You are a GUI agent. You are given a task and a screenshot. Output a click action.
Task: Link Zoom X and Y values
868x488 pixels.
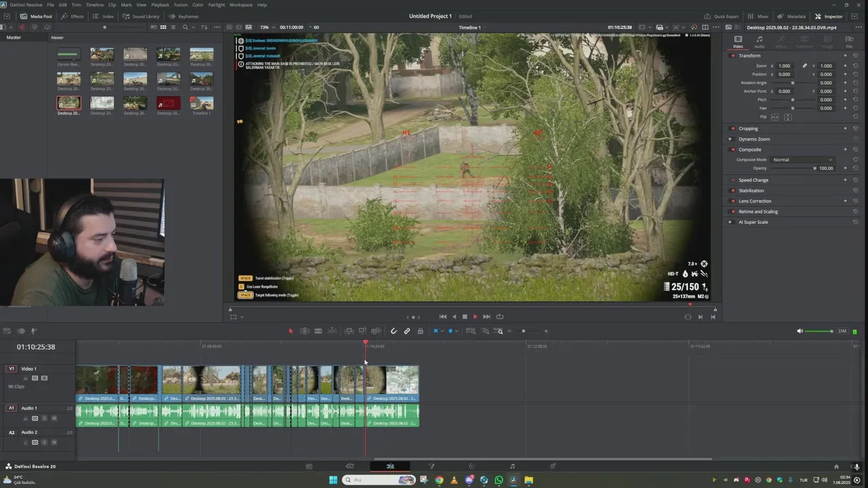point(805,66)
